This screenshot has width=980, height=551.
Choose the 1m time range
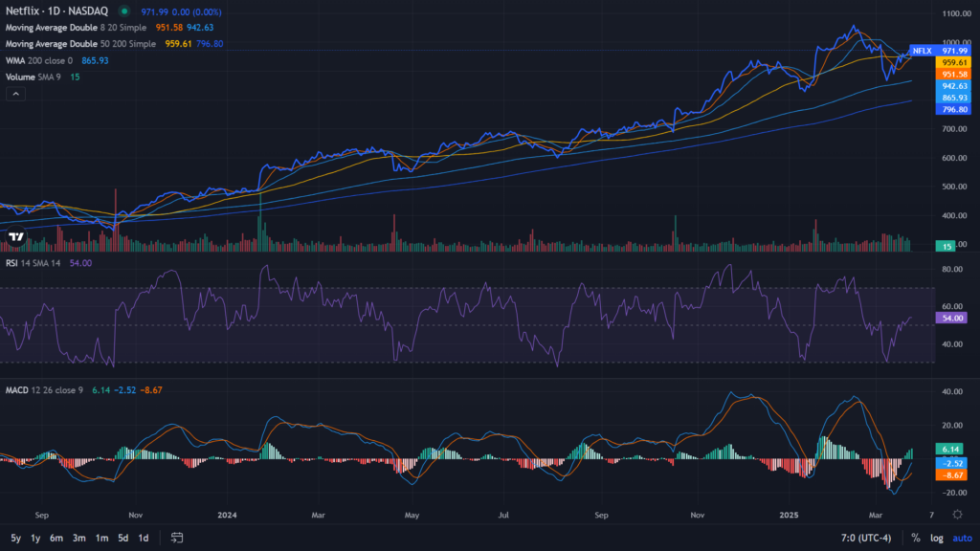tap(101, 538)
